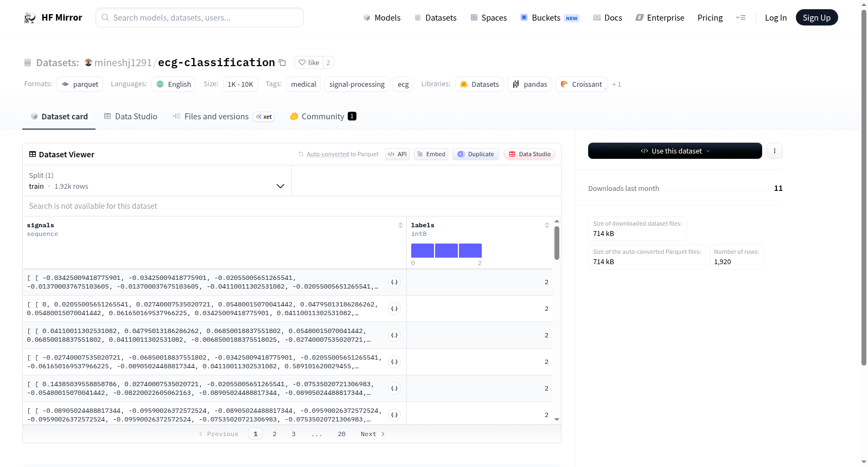Click the Previous page button
Screen dimensions: 868x467
[219, 434]
